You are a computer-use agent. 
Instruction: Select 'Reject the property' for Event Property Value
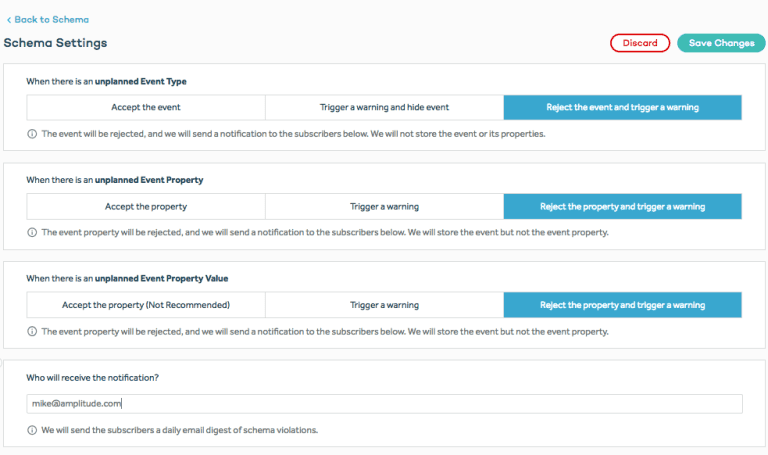coord(622,305)
